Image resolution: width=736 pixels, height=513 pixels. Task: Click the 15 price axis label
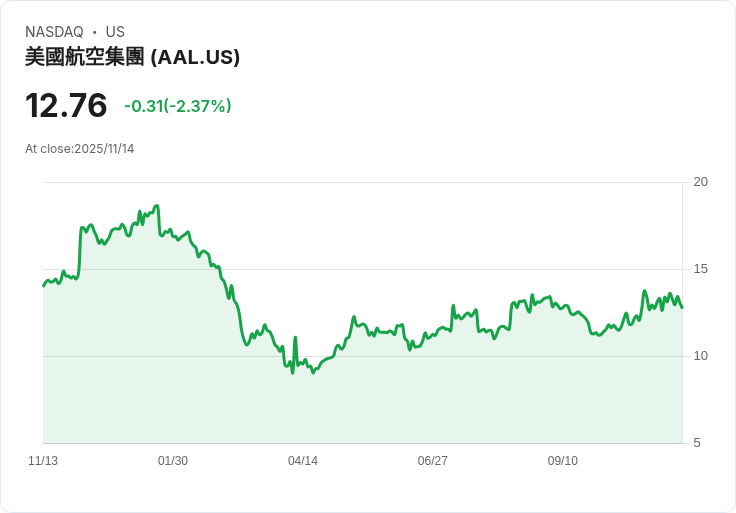click(x=700, y=269)
